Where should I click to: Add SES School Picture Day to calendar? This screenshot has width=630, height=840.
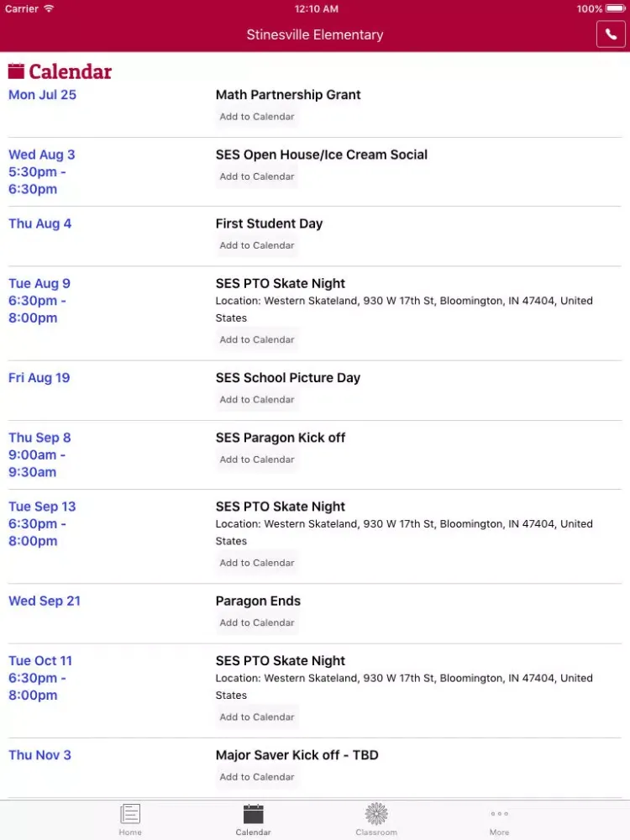point(257,400)
